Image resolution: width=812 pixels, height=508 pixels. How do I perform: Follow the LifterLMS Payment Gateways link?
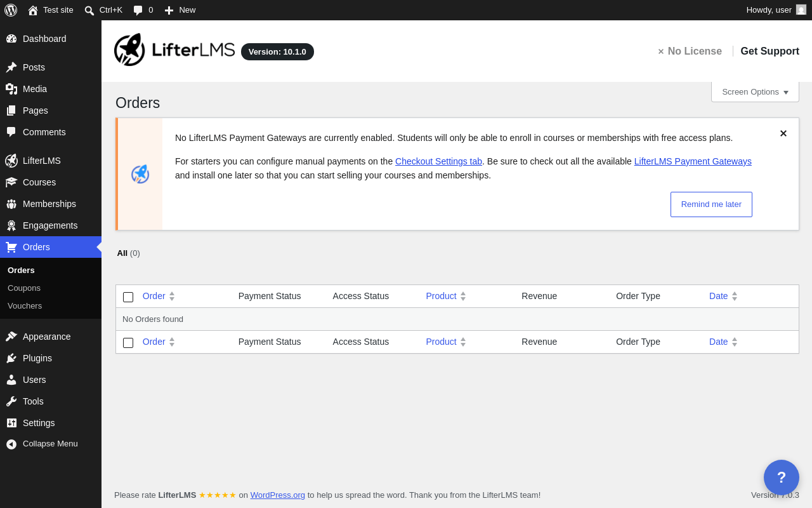pos(693,161)
